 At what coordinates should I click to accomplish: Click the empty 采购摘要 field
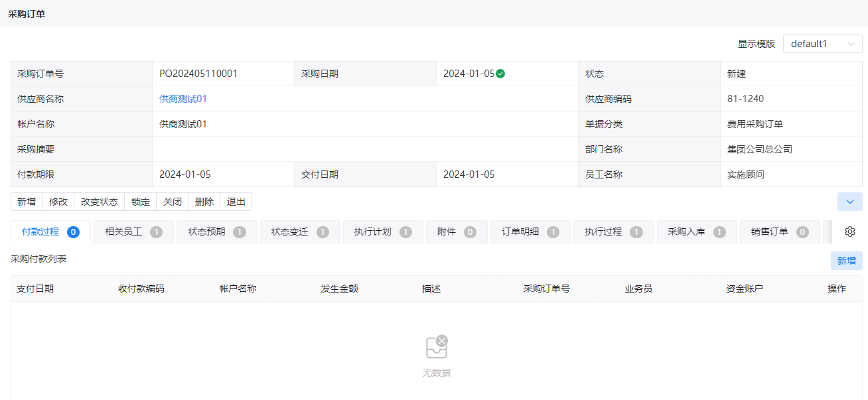pos(365,149)
